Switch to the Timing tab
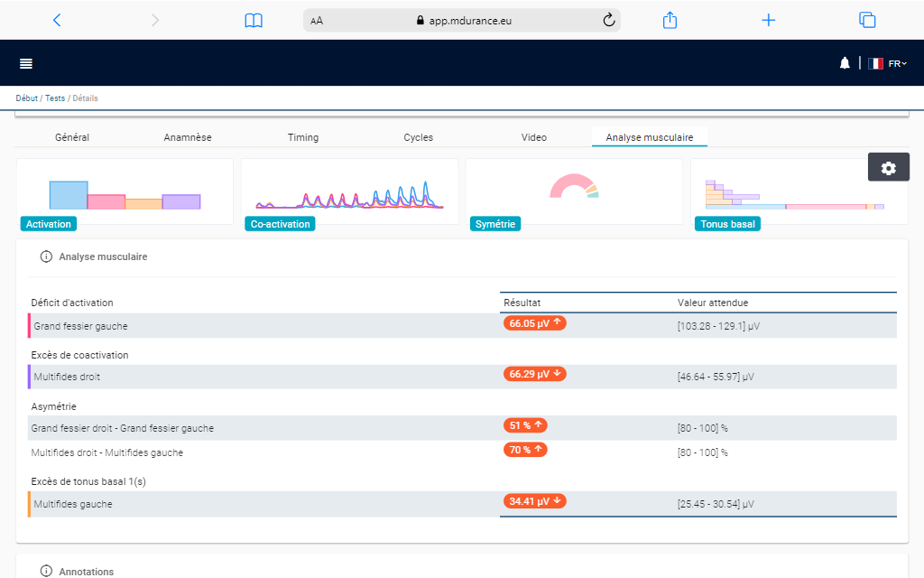 [303, 137]
